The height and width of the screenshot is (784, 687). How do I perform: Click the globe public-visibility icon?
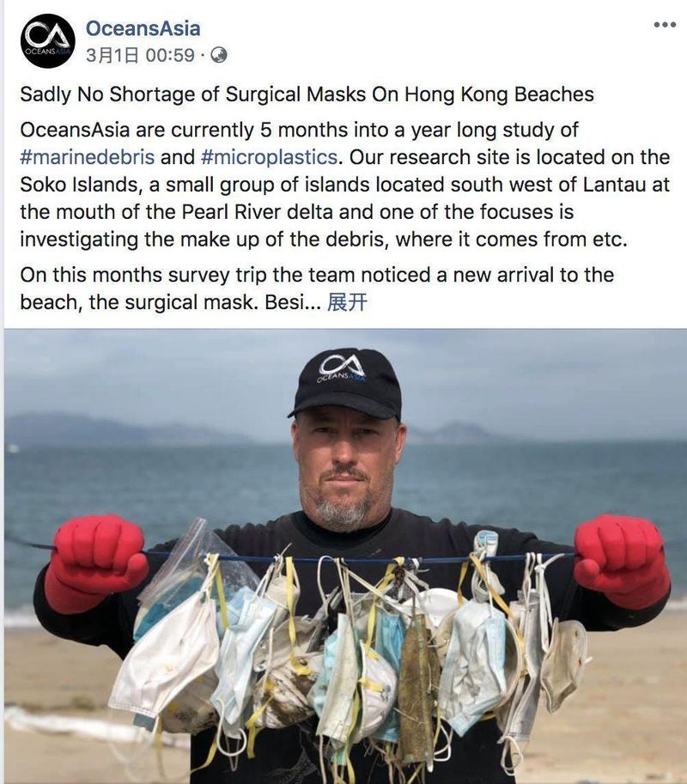tap(218, 55)
